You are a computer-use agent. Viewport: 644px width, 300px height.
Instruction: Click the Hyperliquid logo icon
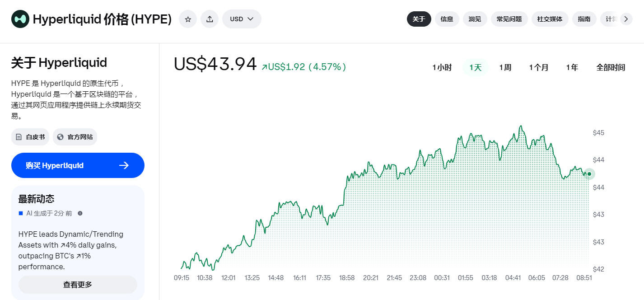tap(20, 19)
